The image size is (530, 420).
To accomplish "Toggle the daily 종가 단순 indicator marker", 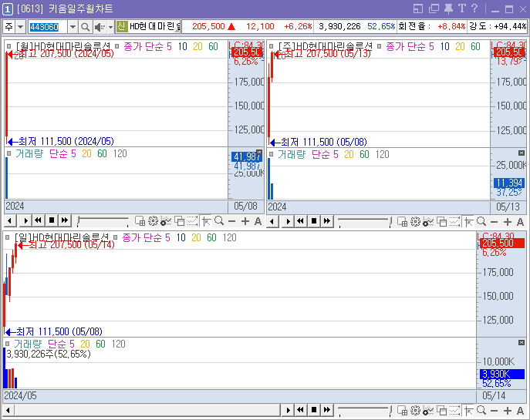I will tap(115, 237).
